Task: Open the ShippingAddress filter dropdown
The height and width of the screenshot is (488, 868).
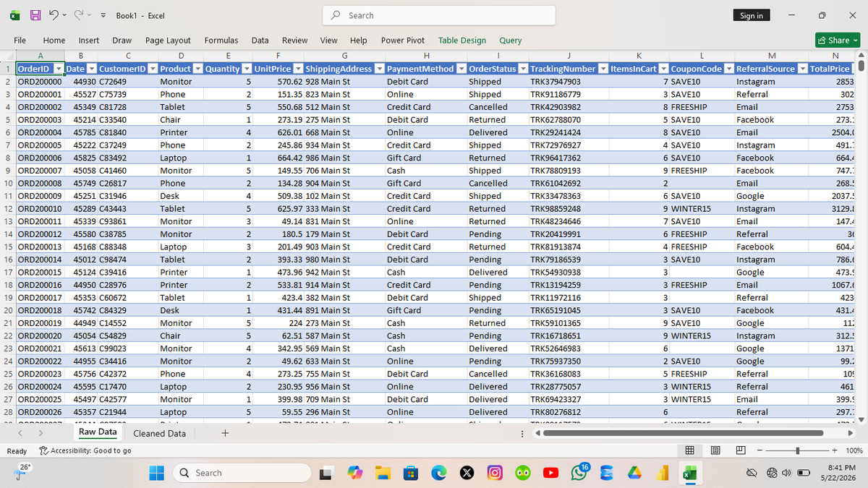Action: point(378,69)
